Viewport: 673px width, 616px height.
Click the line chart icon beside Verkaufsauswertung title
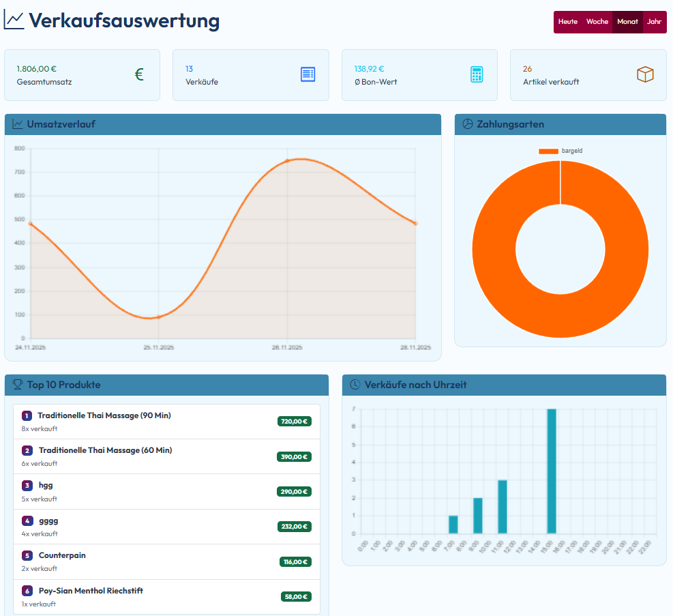point(13,21)
